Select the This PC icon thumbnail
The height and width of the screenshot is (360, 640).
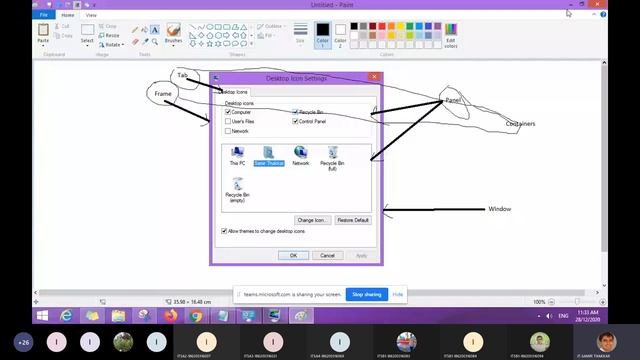(237, 156)
